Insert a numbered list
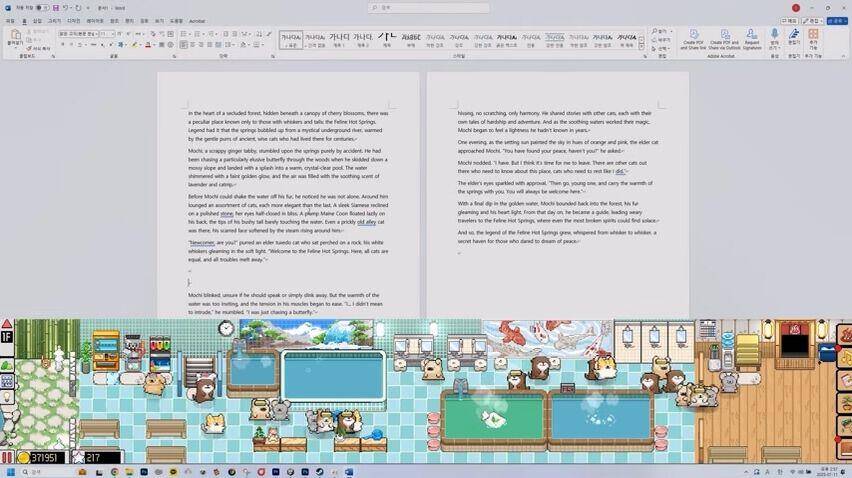This screenshot has width=852, height=478. (197, 34)
